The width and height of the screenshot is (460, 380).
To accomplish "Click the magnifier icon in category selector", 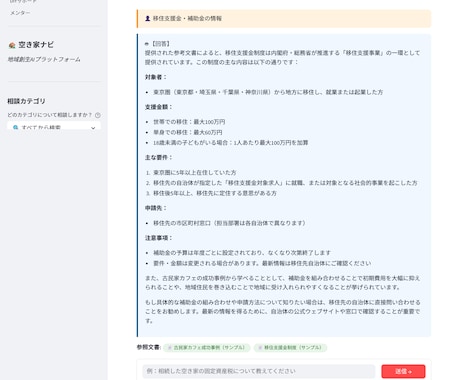I will (x=15, y=127).
